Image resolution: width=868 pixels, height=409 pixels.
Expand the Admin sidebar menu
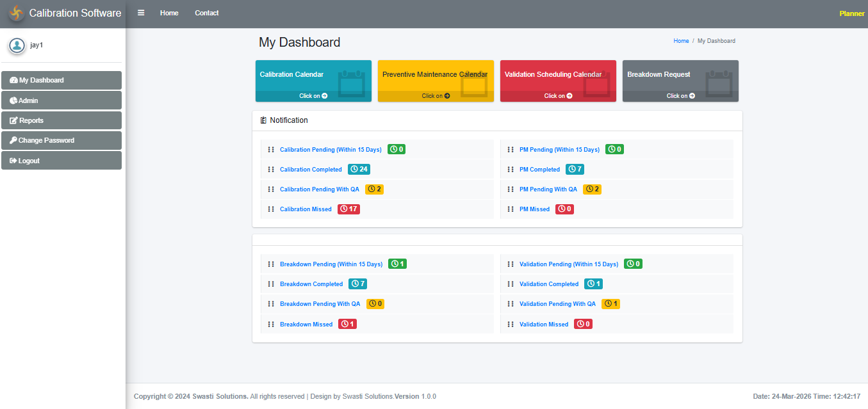click(61, 100)
